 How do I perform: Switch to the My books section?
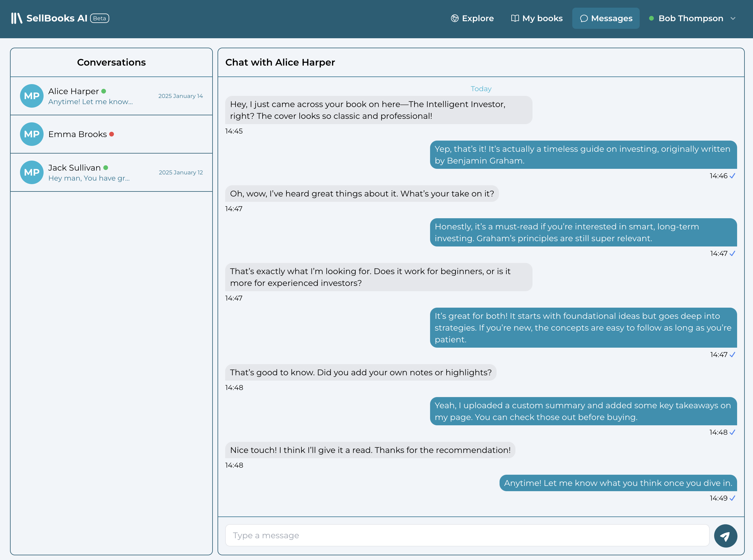542,18
